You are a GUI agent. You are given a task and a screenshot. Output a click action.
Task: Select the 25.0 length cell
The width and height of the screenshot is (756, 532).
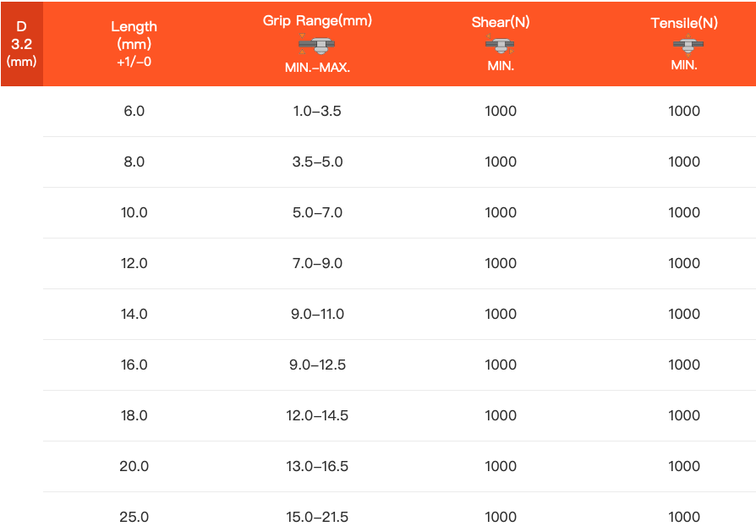(134, 517)
